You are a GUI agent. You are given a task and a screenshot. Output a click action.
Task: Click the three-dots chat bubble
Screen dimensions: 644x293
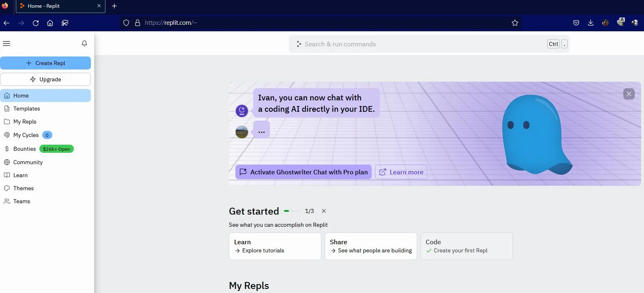pos(261,130)
